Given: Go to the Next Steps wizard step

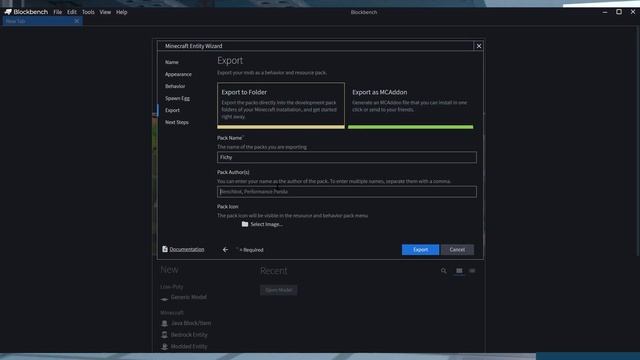Looking at the screenshot, I should pos(177,122).
